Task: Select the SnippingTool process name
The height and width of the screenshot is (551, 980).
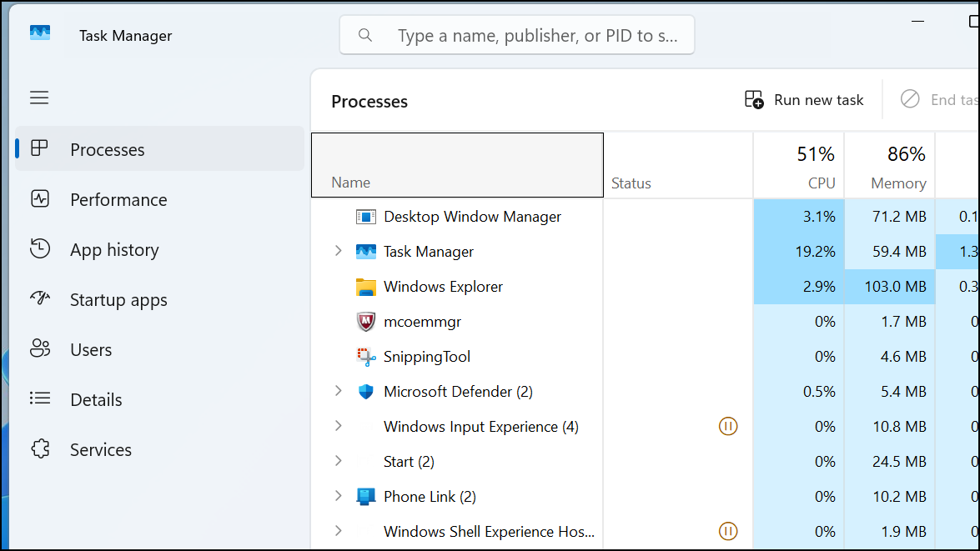Action: point(427,357)
